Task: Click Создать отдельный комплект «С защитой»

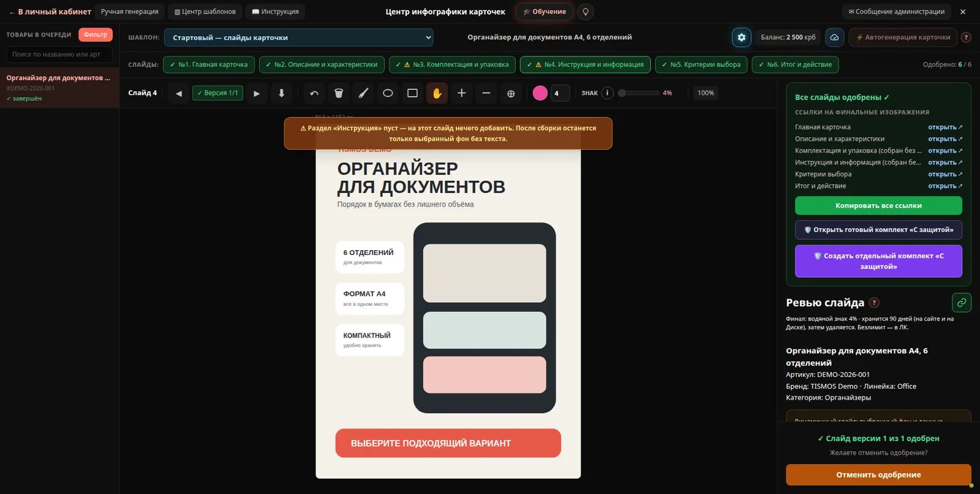Action: [878, 261]
